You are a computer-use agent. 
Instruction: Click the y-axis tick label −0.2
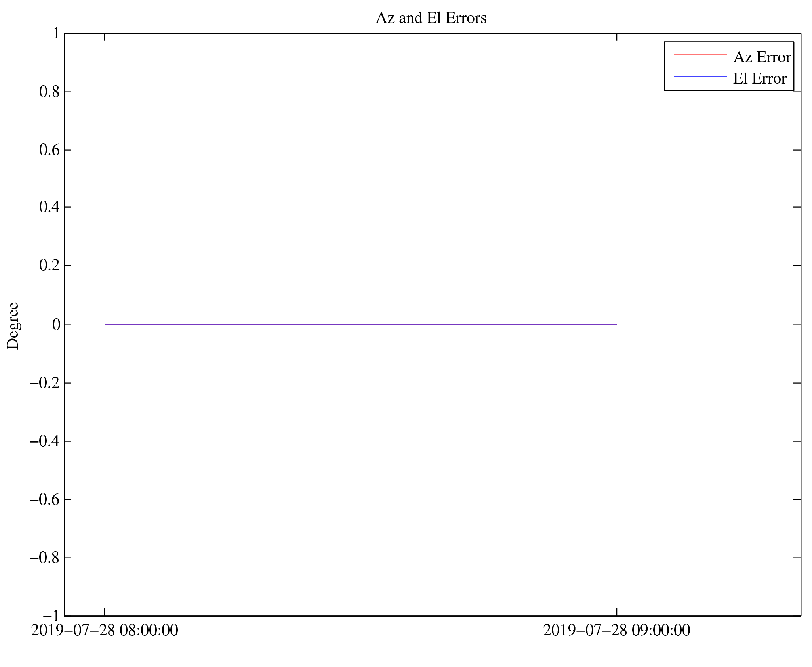point(45,383)
